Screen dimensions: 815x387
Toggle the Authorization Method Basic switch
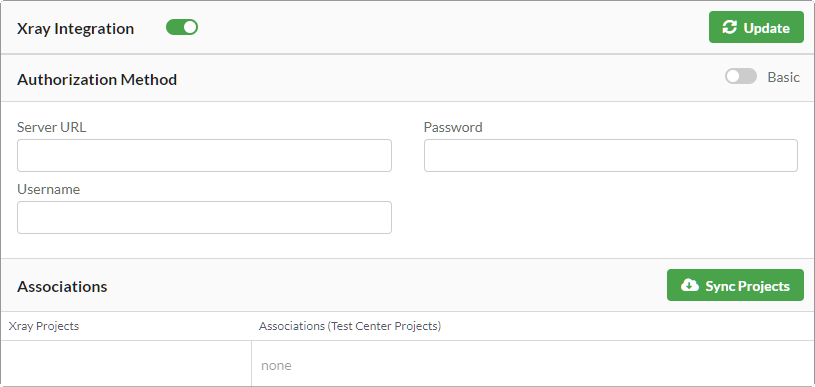(741, 77)
